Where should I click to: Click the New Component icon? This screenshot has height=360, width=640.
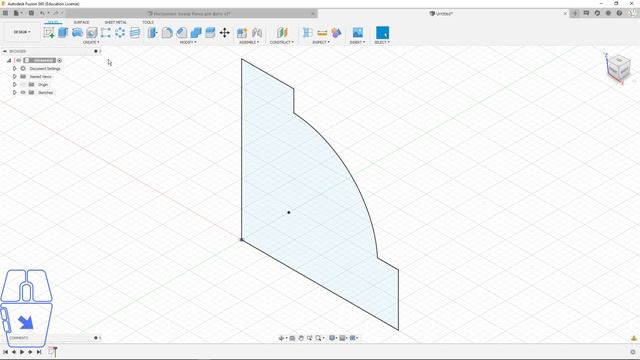242,33
